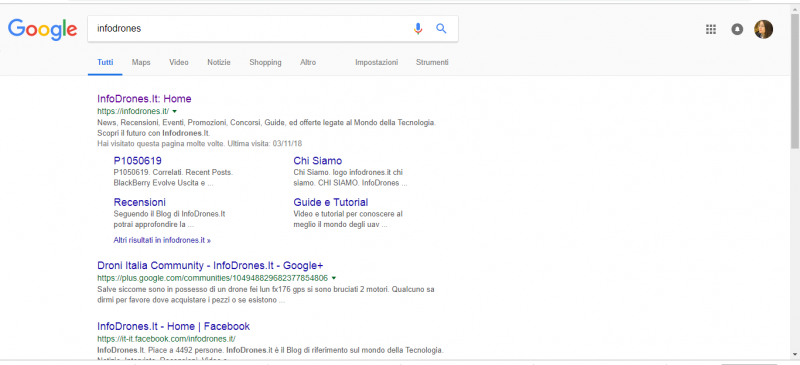Open the Guide e Tutorial sitelink
Viewport: 800px width, 365px height.
(x=331, y=202)
